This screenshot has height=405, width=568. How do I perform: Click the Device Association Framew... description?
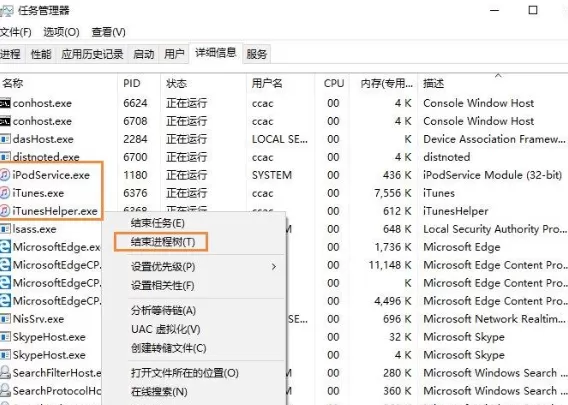[x=494, y=139]
